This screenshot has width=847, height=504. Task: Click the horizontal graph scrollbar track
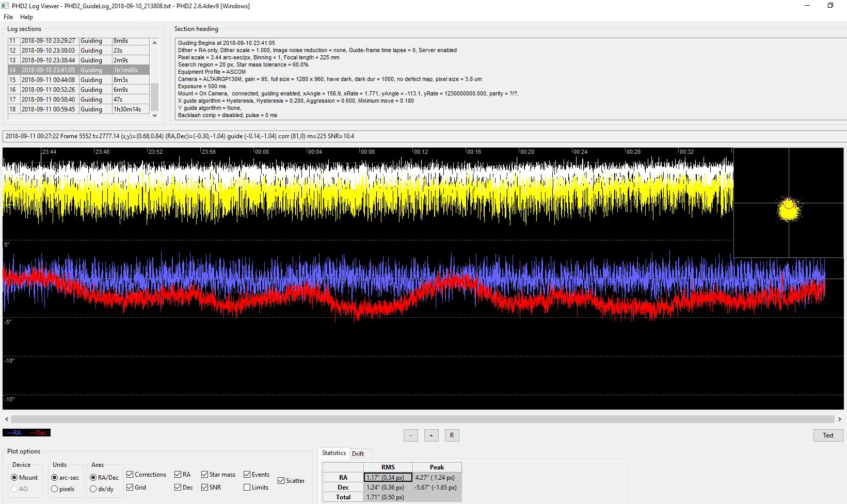[x=423, y=419]
